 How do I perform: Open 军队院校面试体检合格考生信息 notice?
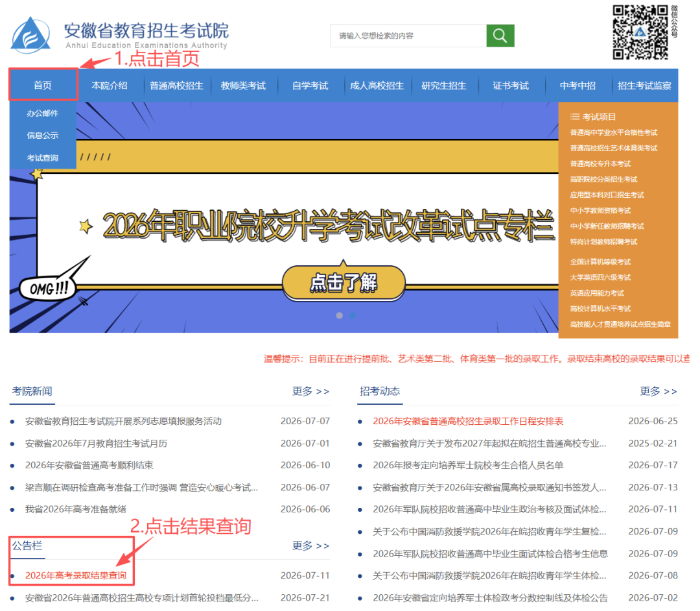[x=490, y=554]
